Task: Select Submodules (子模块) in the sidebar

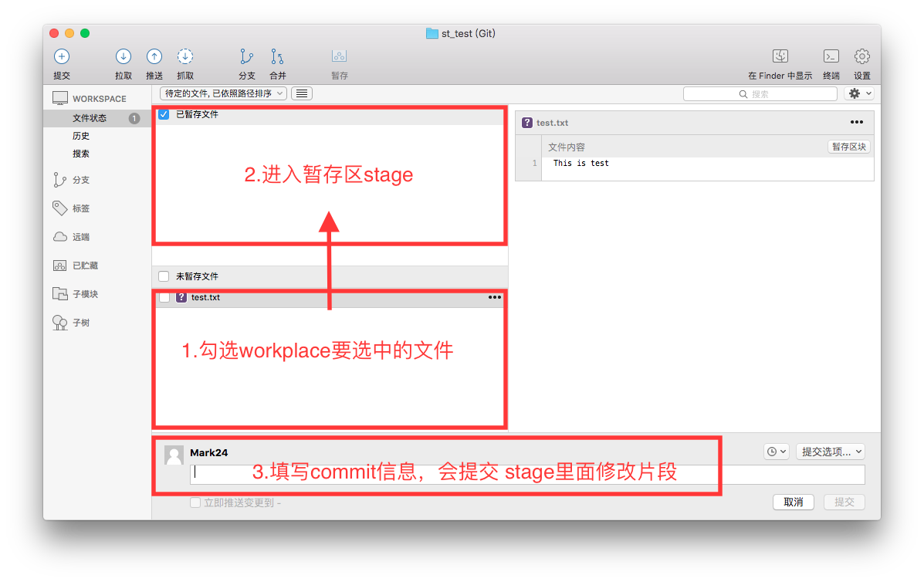Action: click(85, 294)
